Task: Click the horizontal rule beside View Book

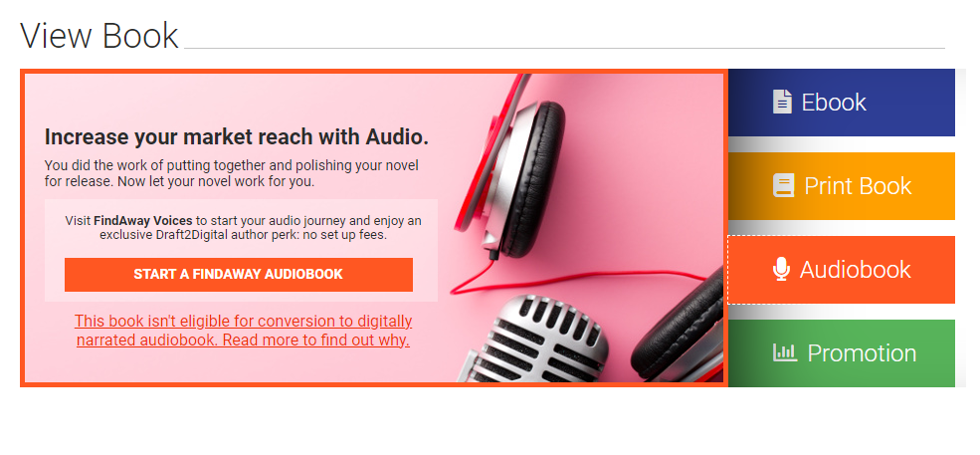Action: click(564, 48)
